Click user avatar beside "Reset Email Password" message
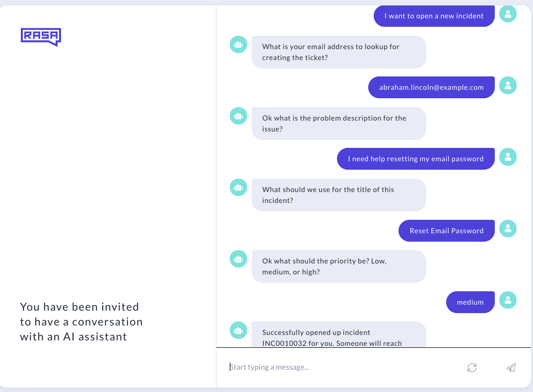 (x=508, y=229)
